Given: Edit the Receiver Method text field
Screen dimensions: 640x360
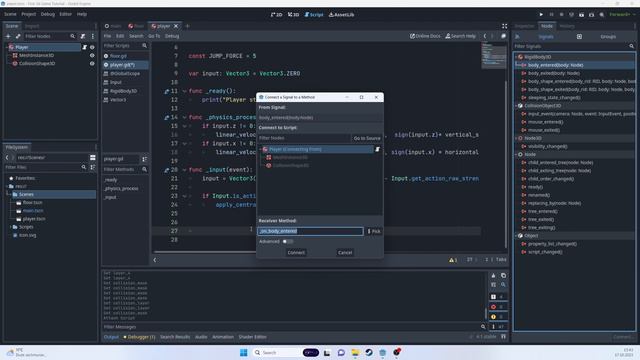Looking at the screenshot, I should [x=310, y=231].
